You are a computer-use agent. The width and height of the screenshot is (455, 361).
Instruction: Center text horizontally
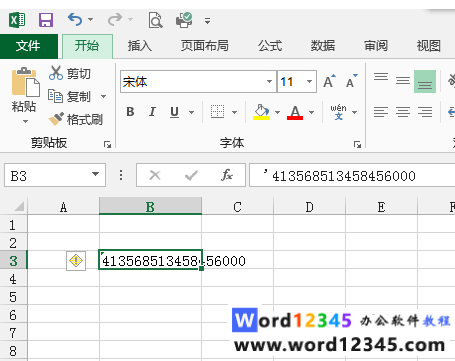(403, 112)
